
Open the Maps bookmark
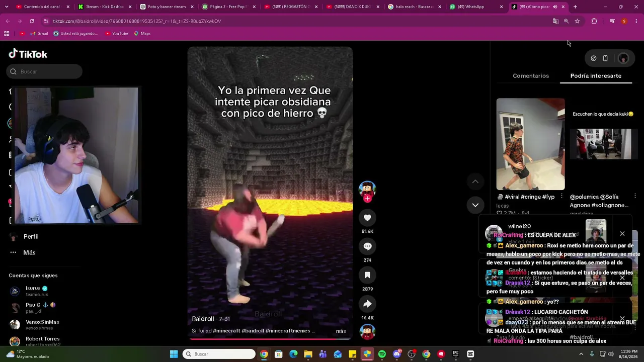[x=142, y=34]
